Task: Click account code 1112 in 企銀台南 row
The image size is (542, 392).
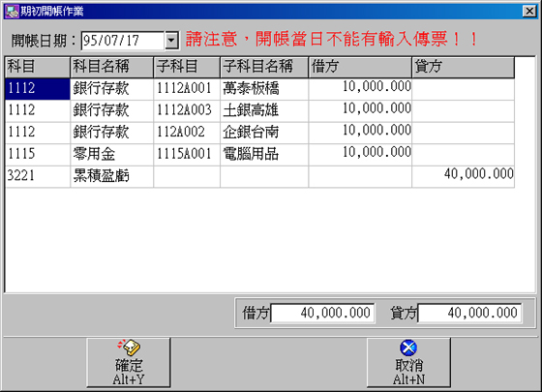Action: (38, 133)
